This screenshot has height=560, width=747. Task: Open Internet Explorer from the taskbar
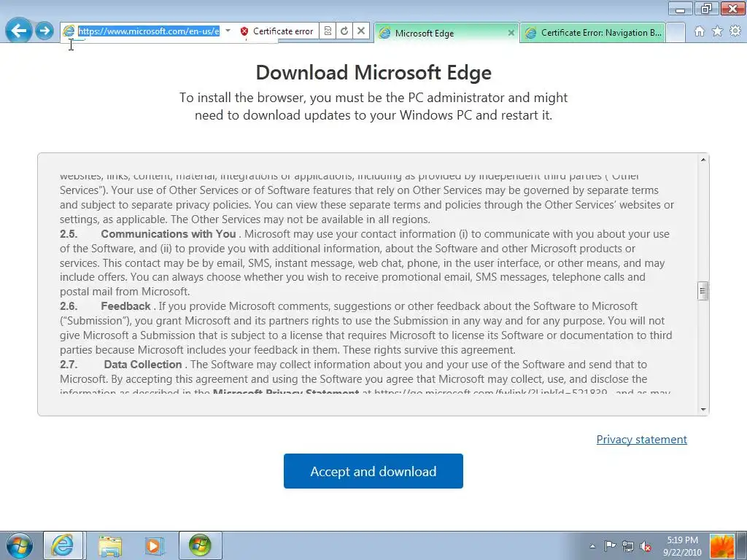point(63,545)
